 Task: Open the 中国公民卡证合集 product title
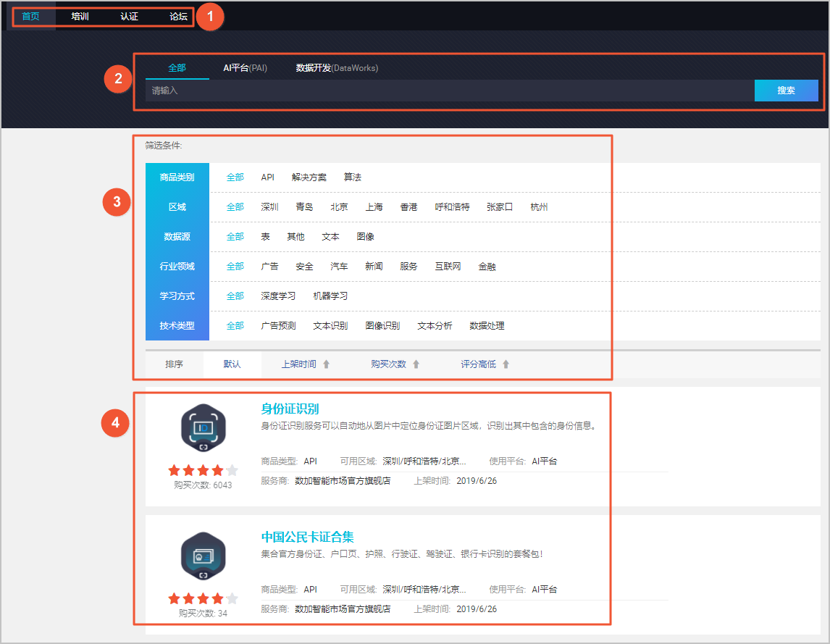pyautogui.click(x=308, y=537)
